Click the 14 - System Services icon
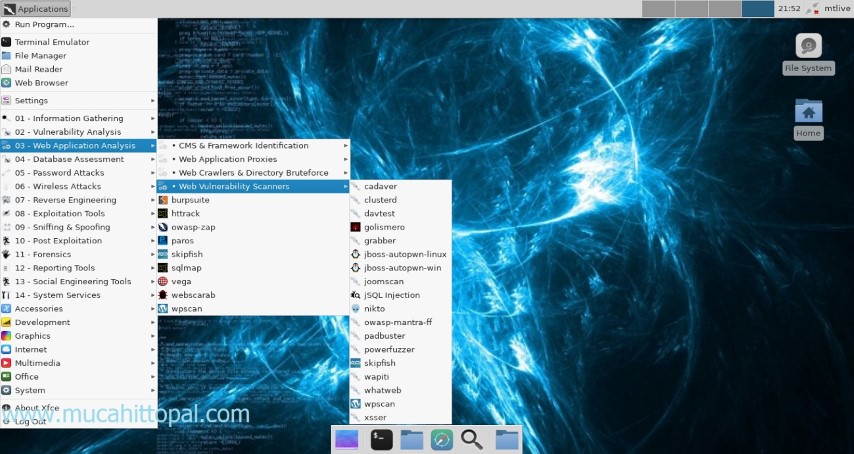 [x=6, y=295]
